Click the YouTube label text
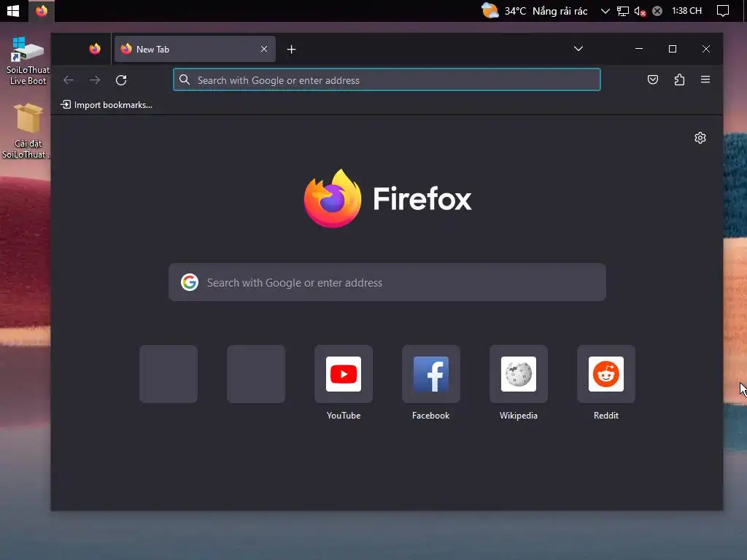Image resolution: width=747 pixels, height=560 pixels. point(344,415)
